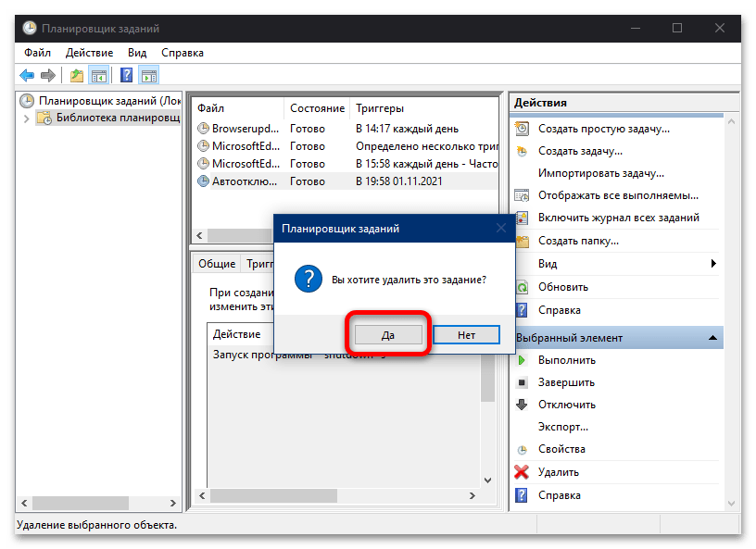The width and height of the screenshot is (756, 549).
Task: Toggle the console tree toolbar button
Action: coord(98,75)
